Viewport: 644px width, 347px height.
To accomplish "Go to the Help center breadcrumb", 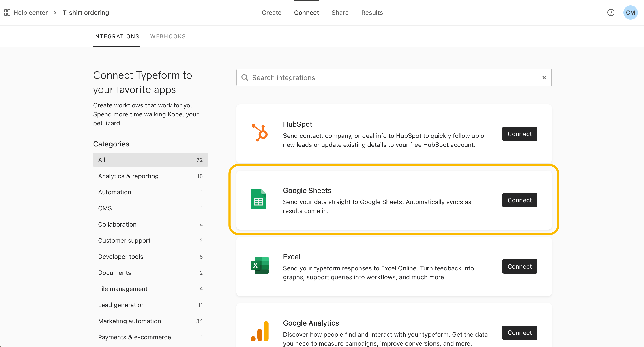I will 30,13.
